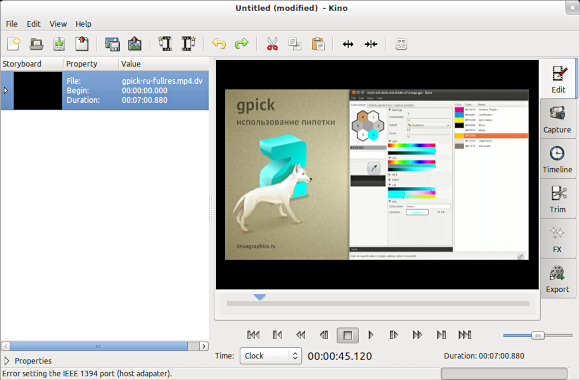Click the storyboard scrollbar right arrow
The height and width of the screenshot is (380, 580).
[204, 346]
